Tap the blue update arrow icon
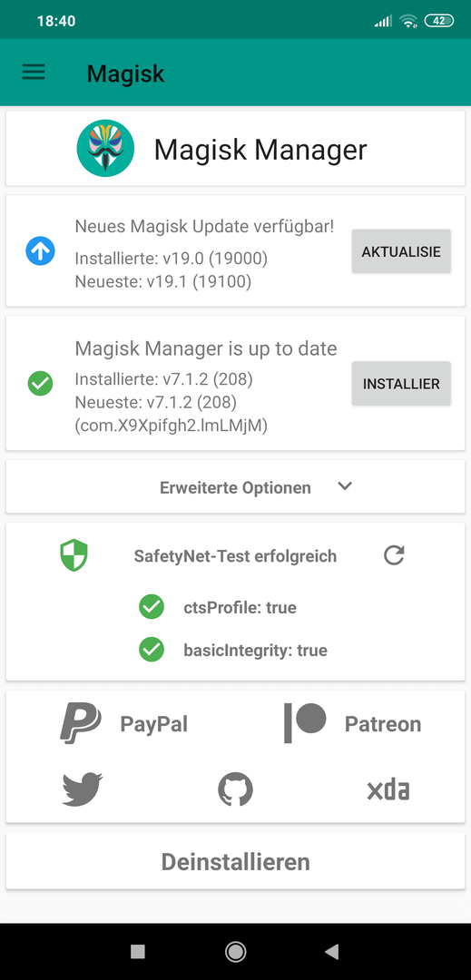The width and height of the screenshot is (471, 980). point(41,251)
